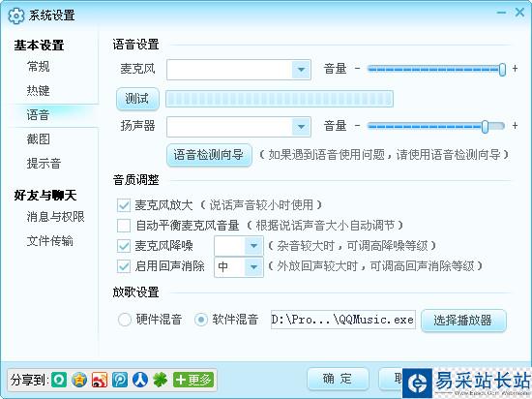The width and height of the screenshot is (532, 399).
Task: Click 选择播放器 button
Action: pos(463,321)
